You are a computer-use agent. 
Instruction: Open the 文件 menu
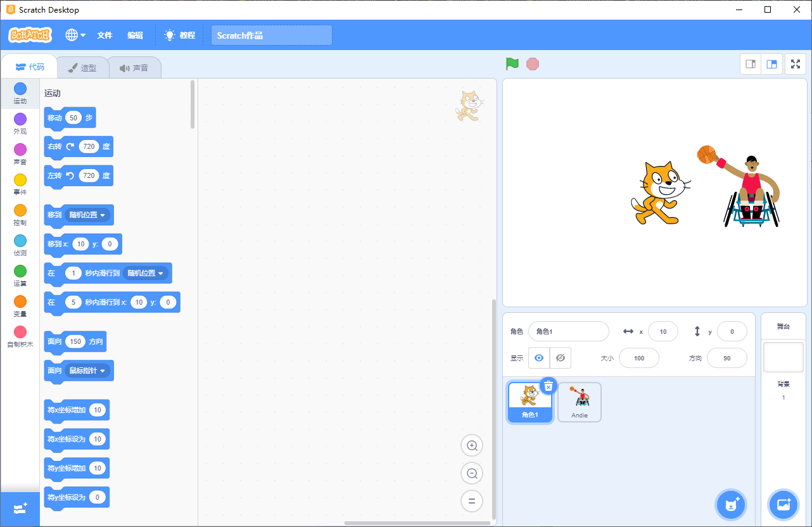coord(105,35)
